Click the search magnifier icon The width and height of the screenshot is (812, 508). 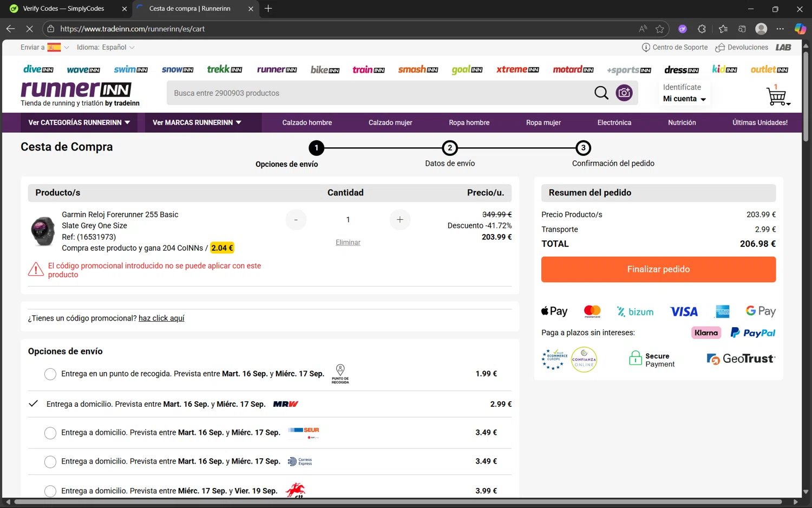[x=601, y=93]
